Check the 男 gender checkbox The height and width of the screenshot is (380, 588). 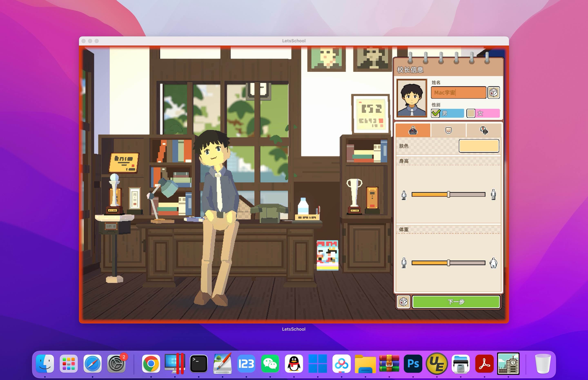coord(435,113)
